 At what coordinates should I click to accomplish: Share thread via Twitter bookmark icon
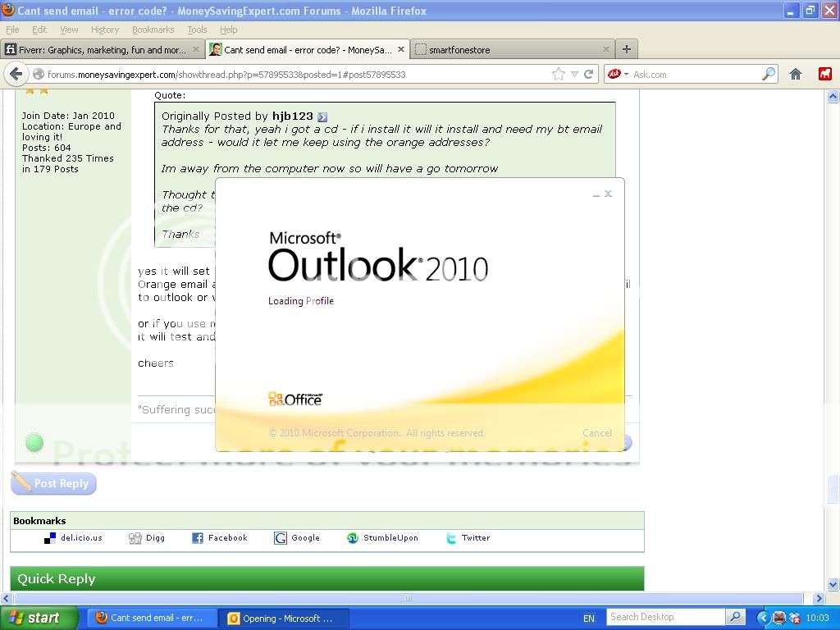click(451, 538)
